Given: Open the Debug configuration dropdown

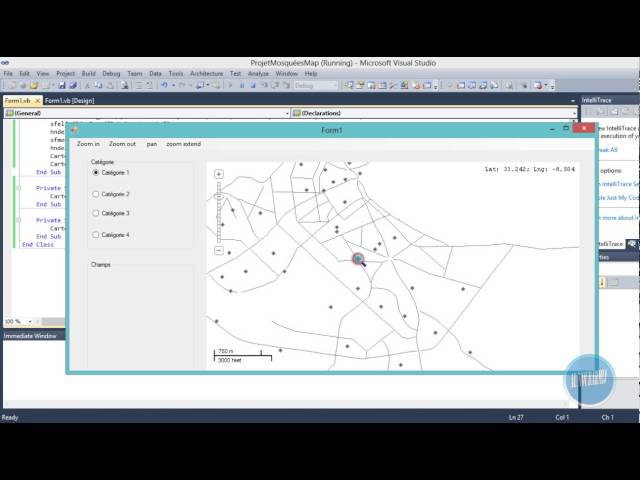Looking at the screenshot, I should click(316, 85).
